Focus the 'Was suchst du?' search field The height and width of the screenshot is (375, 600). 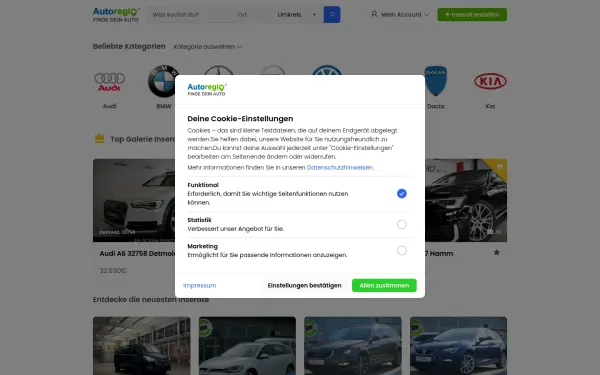coord(191,15)
